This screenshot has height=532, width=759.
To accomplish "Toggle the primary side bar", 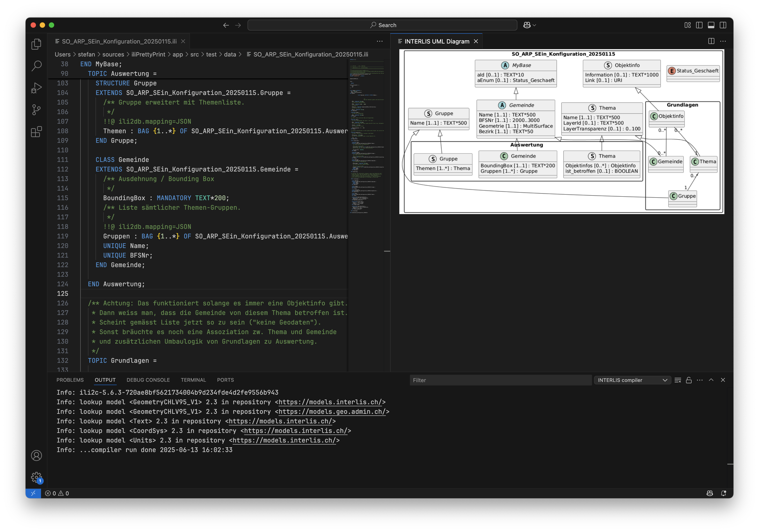I will [699, 25].
